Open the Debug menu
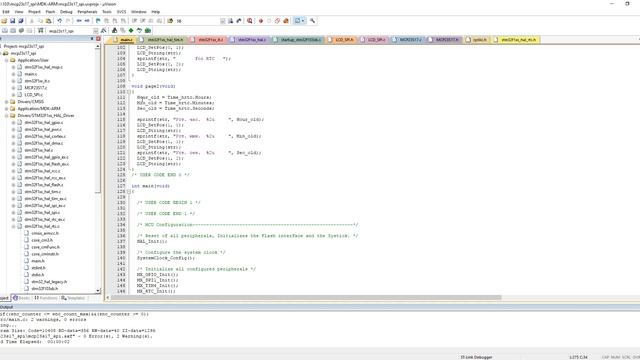 [66, 12]
